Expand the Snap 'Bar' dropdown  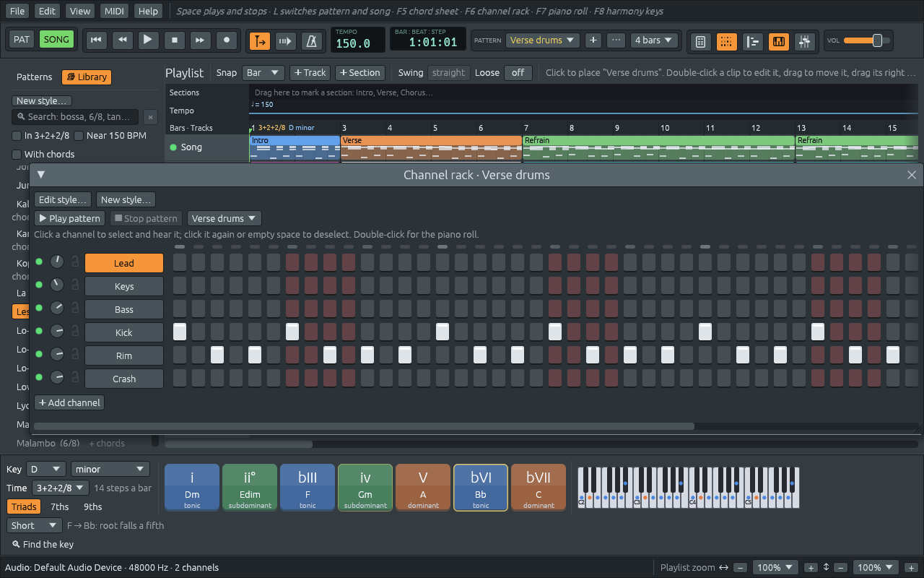point(263,72)
